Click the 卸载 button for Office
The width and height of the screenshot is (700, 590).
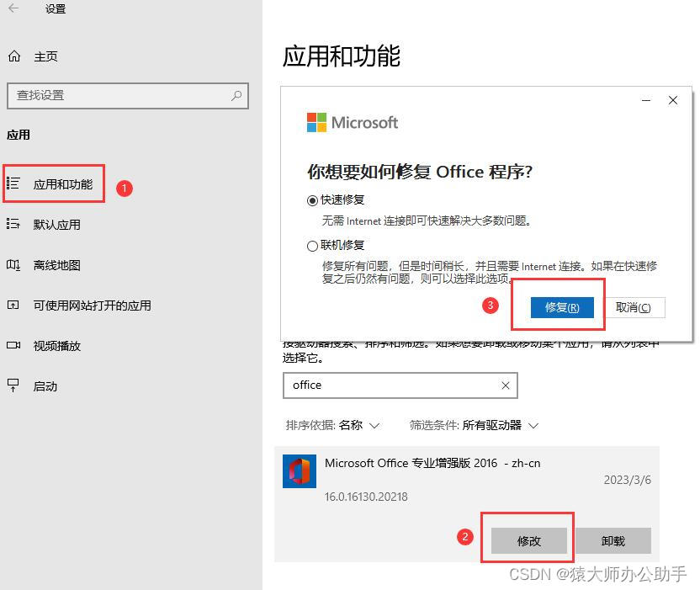tap(613, 541)
